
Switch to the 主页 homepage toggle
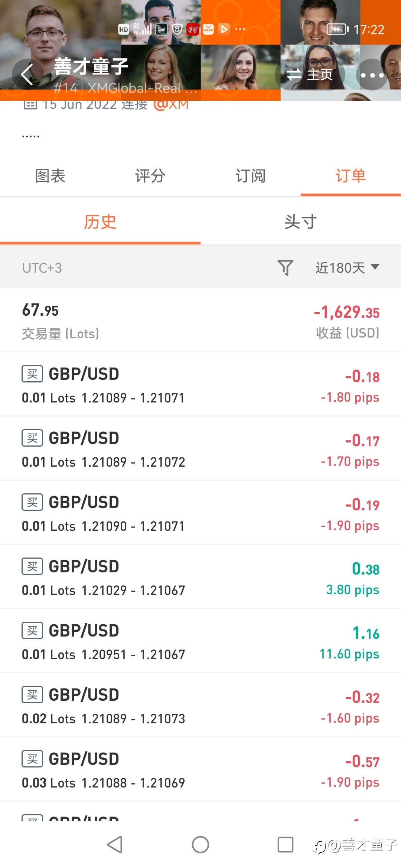point(310,75)
